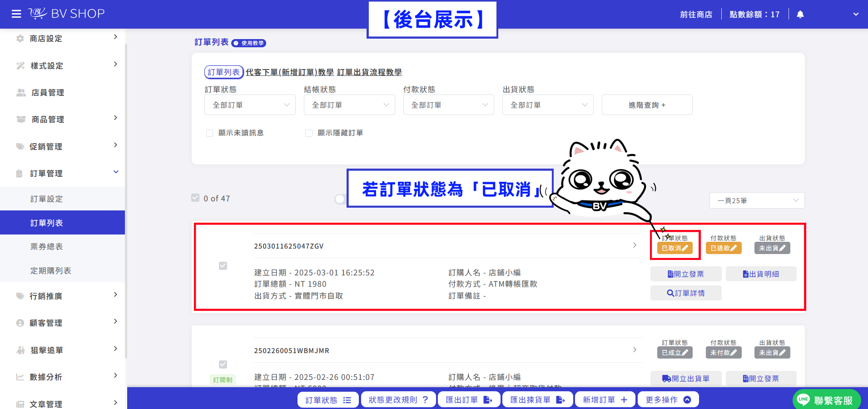This screenshot has height=409, width=868.
Task: Click the 店員管理 people icon
Action: click(x=21, y=93)
